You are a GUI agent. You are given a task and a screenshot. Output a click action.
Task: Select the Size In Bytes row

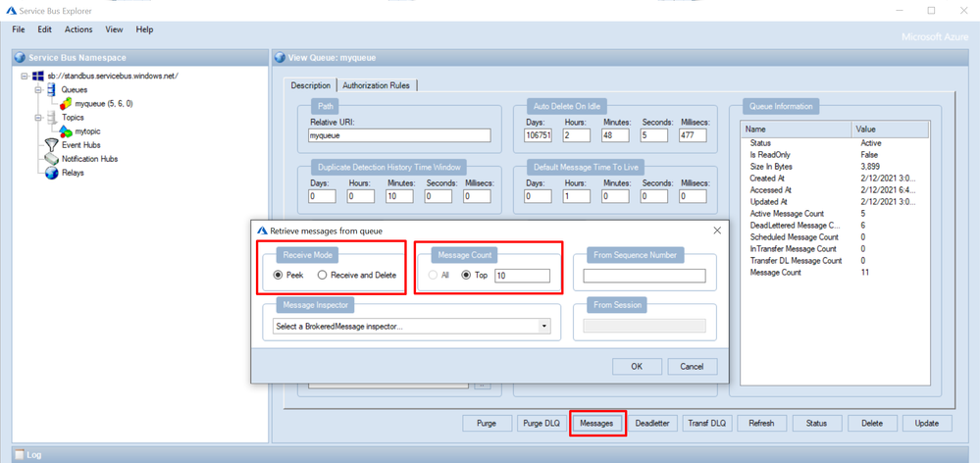[x=835, y=166]
